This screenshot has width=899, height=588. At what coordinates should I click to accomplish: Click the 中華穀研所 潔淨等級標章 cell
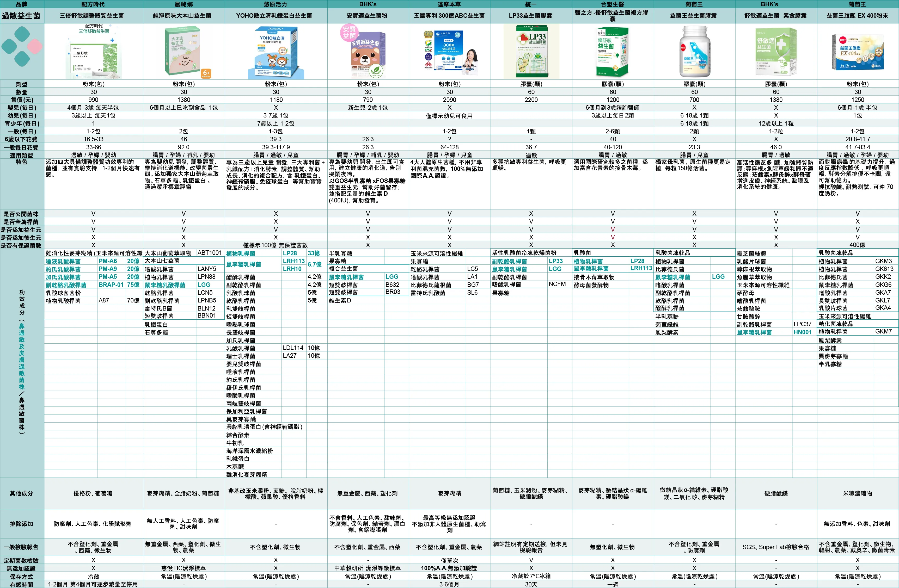[x=368, y=568]
